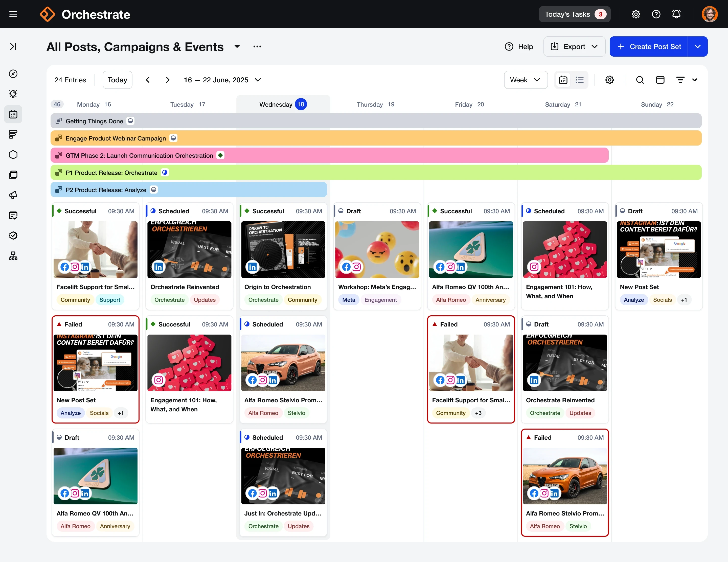Switch to list view toggle
The height and width of the screenshot is (562, 728).
pyautogui.click(x=580, y=80)
